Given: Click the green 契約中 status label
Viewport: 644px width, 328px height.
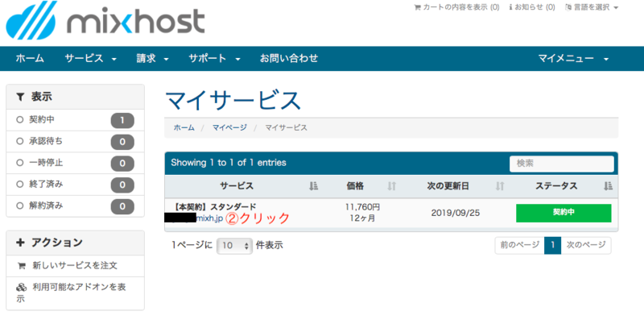Looking at the screenshot, I should (x=563, y=213).
